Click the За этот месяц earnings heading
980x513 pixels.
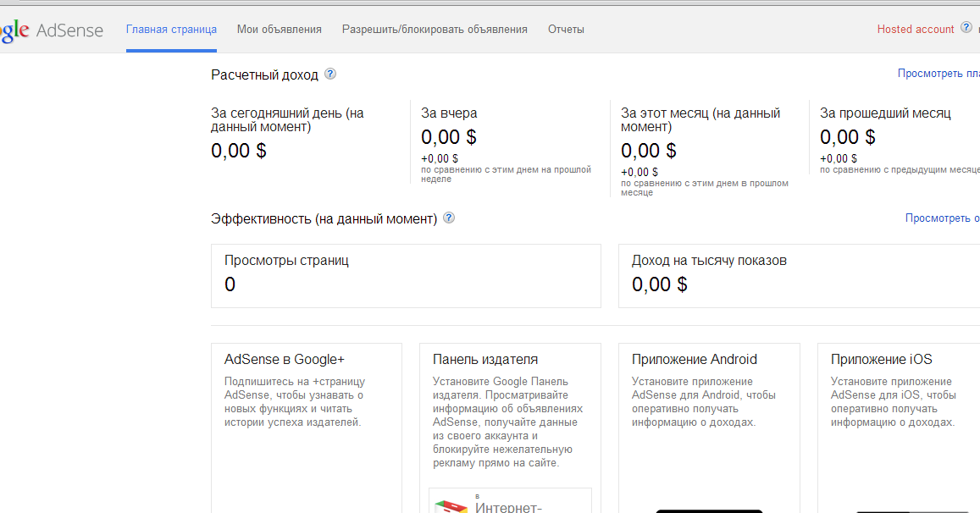[700, 120]
